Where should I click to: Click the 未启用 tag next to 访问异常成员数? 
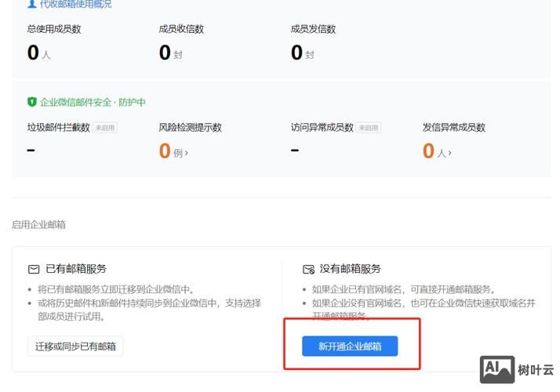click(x=369, y=128)
